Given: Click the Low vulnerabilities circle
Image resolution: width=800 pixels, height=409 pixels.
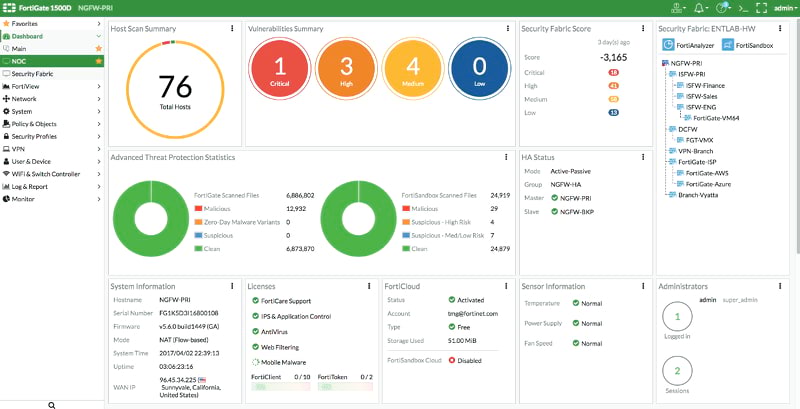Looking at the screenshot, I should 480,68.
